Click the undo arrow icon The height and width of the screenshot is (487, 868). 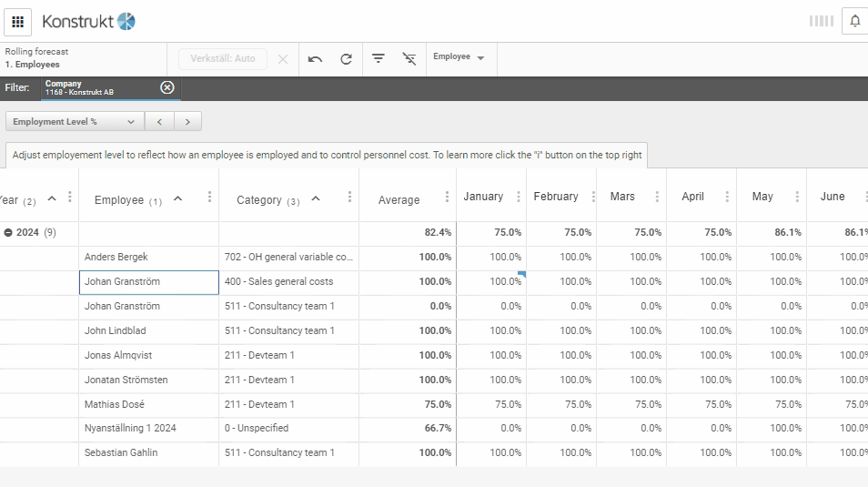[x=315, y=59]
